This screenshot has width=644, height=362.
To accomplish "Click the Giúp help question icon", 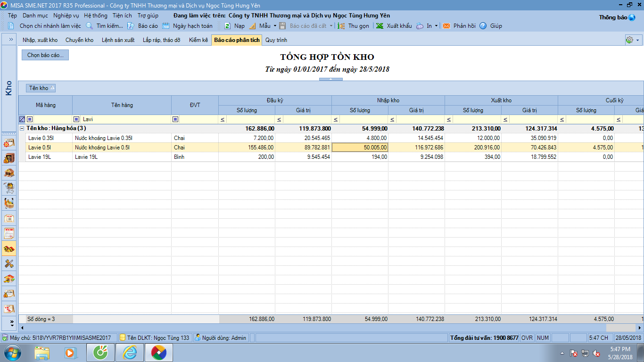I will coord(483,26).
